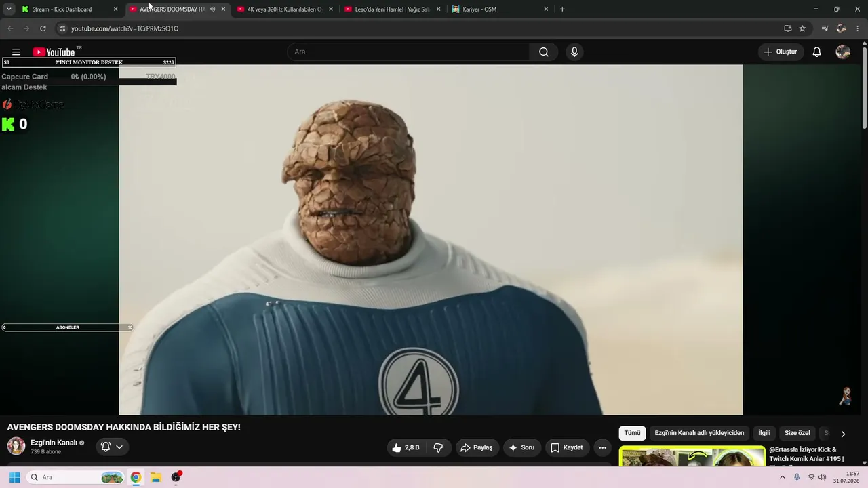Open a new browser tab

click(x=562, y=9)
